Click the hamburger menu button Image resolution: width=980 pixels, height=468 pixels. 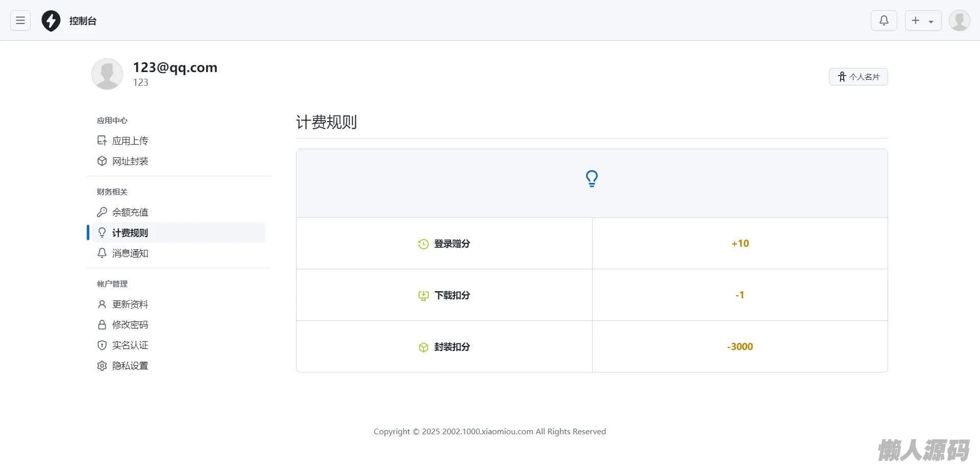[x=20, y=20]
